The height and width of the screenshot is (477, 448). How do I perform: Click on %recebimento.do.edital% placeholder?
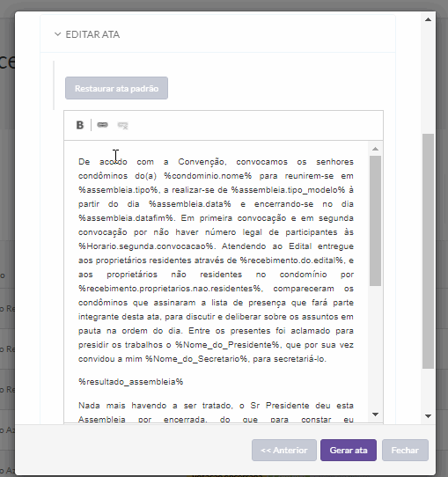pyautogui.click(x=291, y=261)
